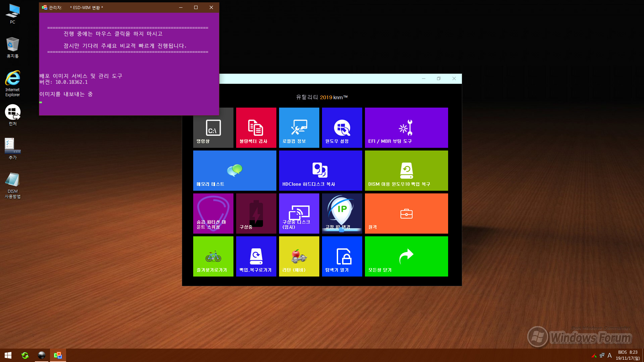Viewport: 644px width, 362px height.
Task: Click the IME 'A' language indicator in tray
Action: [x=609, y=355]
